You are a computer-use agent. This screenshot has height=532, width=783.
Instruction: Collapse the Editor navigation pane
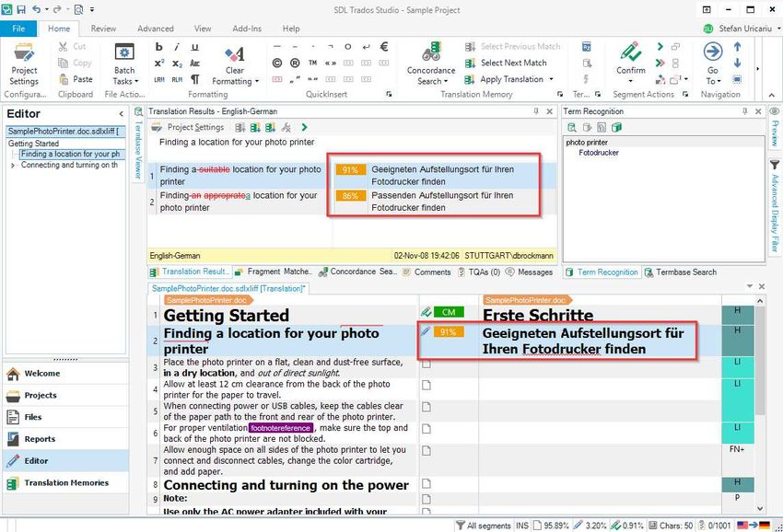click(122, 114)
